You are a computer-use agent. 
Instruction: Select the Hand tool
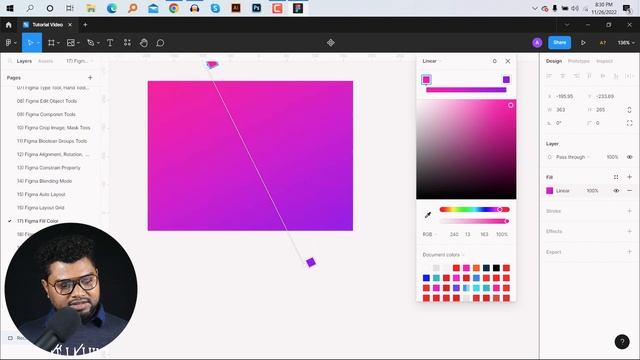[144, 42]
